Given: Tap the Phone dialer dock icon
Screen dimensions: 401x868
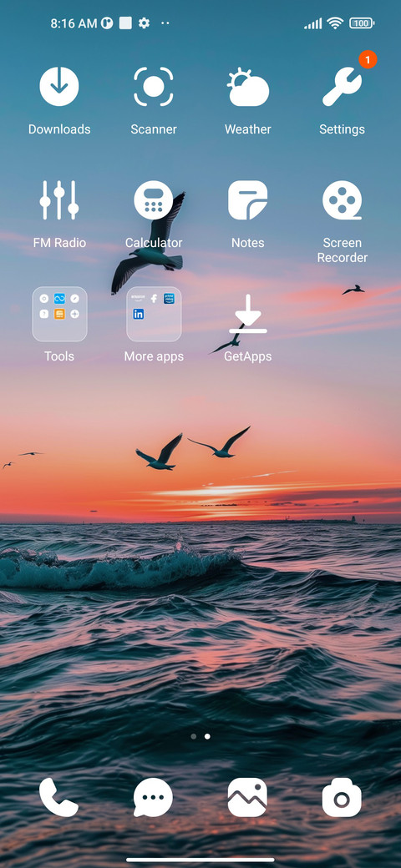Looking at the screenshot, I should pyautogui.click(x=59, y=797).
